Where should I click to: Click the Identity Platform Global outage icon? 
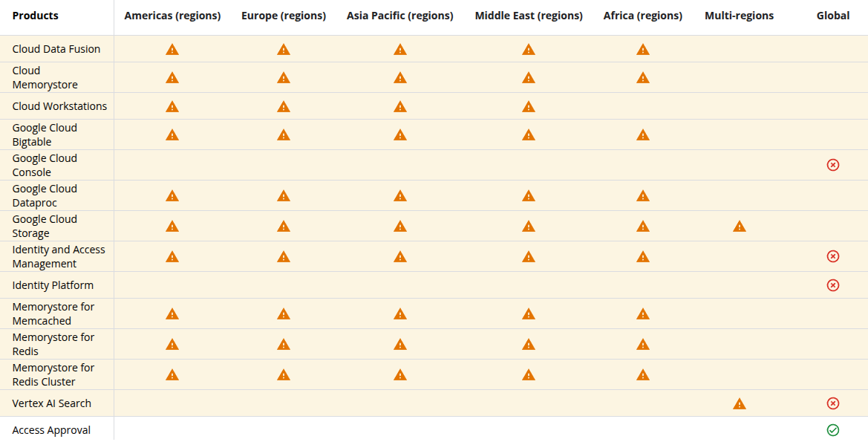(832, 285)
